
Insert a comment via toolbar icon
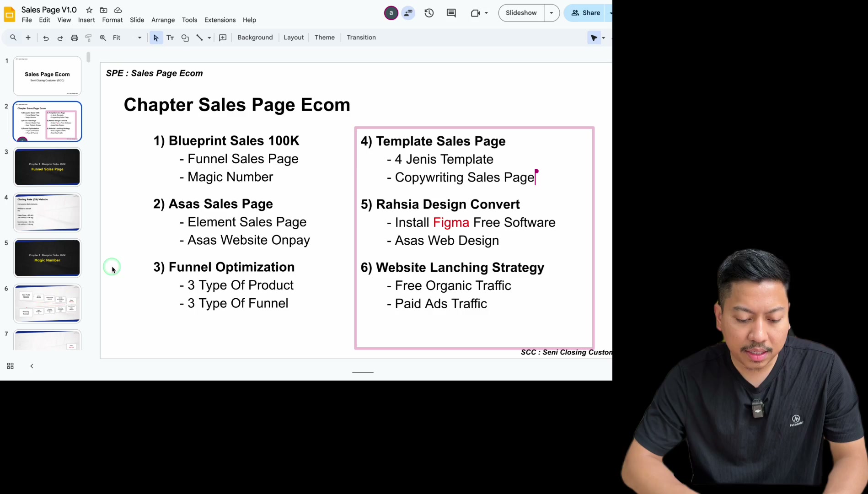click(x=223, y=38)
